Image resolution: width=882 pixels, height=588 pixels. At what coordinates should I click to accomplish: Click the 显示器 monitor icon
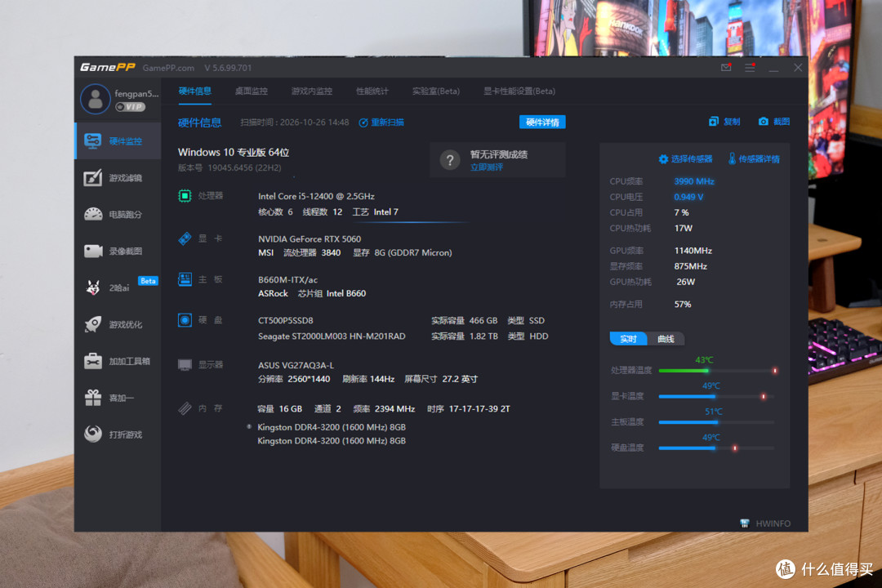click(185, 364)
